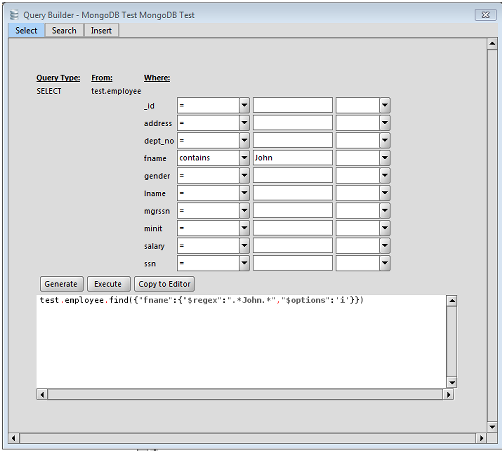The width and height of the screenshot is (504, 453).
Task: Open the gender row's rightmost dropdown
Action: point(363,175)
